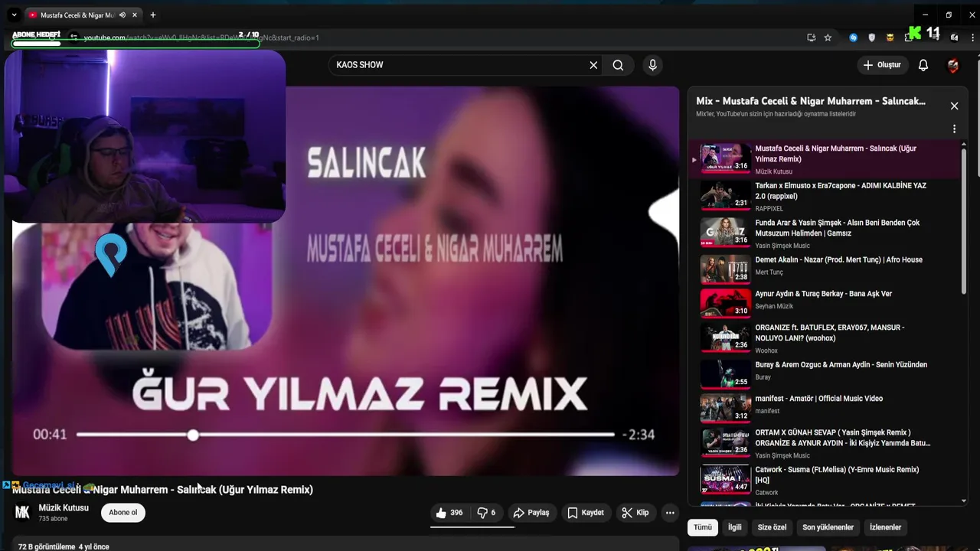980x551 pixels.
Task: Click the search magnifier button
Action: [x=618, y=65]
